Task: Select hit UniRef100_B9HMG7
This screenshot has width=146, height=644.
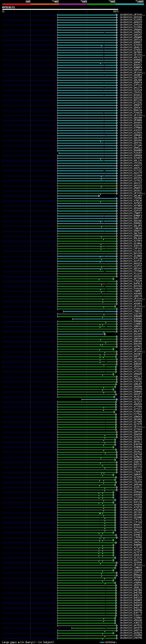Action: pyautogui.click(x=131, y=42)
